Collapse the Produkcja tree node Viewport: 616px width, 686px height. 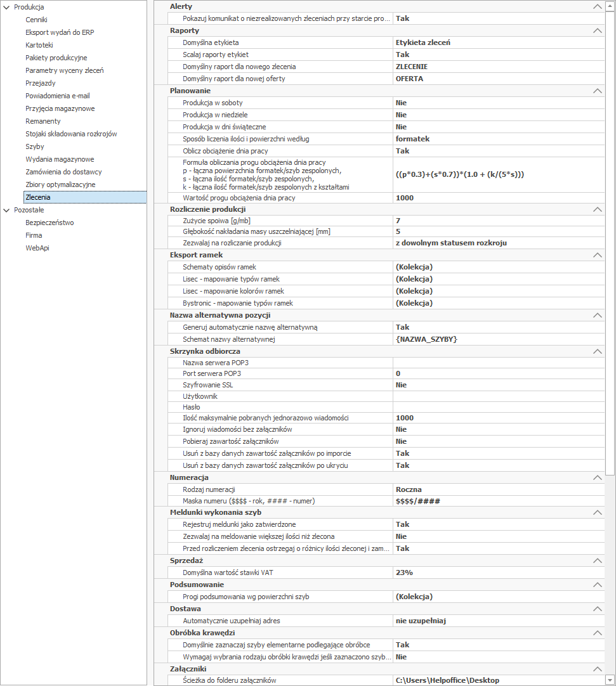point(6,7)
